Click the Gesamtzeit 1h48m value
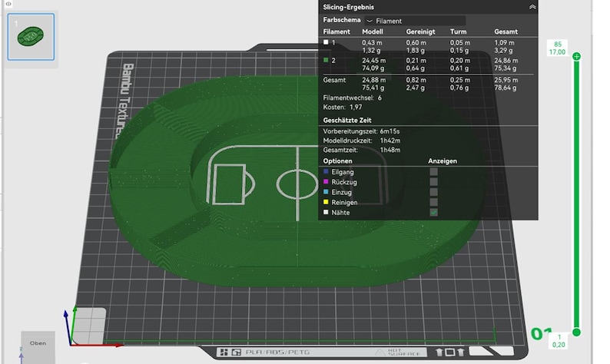This screenshot has width=610, height=364. (x=390, y=150)
